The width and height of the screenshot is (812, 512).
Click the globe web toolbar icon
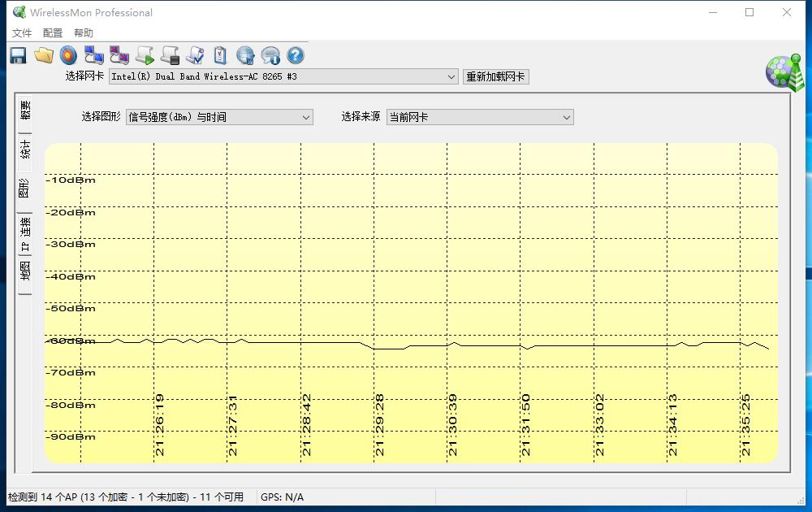pos(244,55)
